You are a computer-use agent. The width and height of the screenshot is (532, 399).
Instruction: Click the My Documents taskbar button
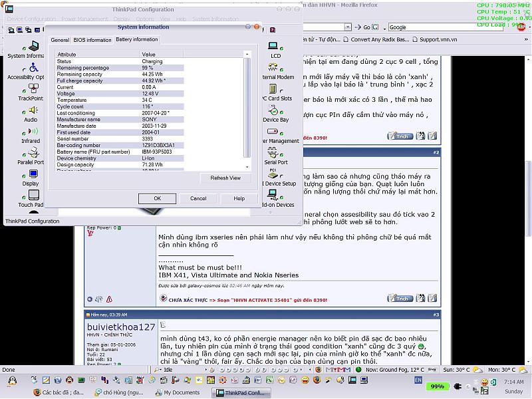(x=180, y=392)
